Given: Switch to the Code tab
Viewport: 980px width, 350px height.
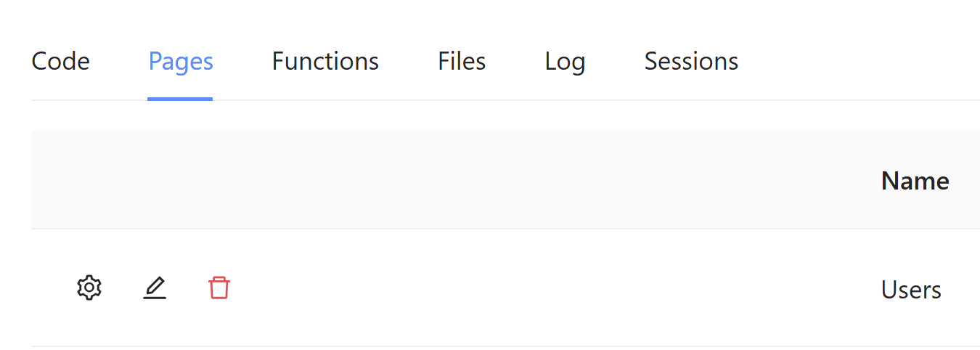Looking at the screenshot, I should 61,62.
